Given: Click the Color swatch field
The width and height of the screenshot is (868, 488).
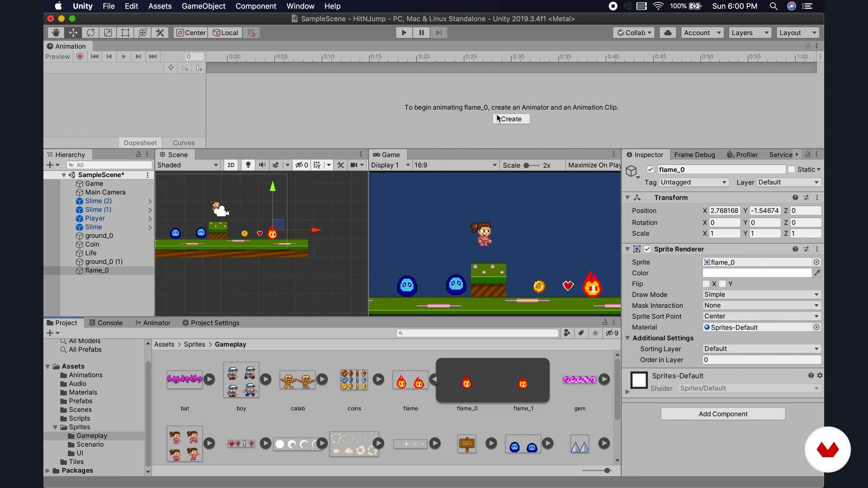Looking at the screenshot, I should [x=757, y=273].
